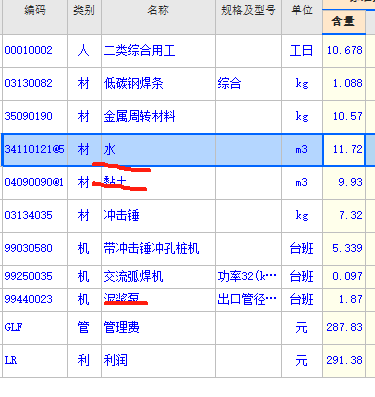Edit the 11.72 quantity field for 水
Image resolution: width=375 pixels, height=397 pixels.
344,149
